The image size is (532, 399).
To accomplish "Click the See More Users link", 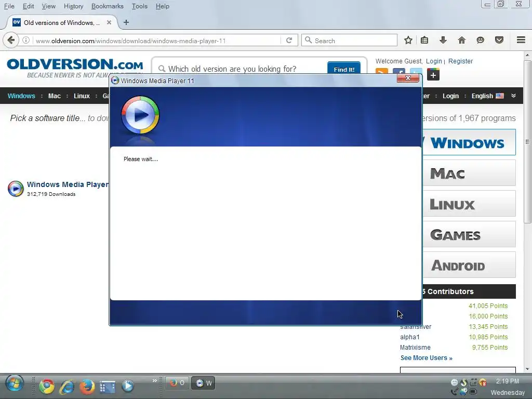I will pos(426,357).
